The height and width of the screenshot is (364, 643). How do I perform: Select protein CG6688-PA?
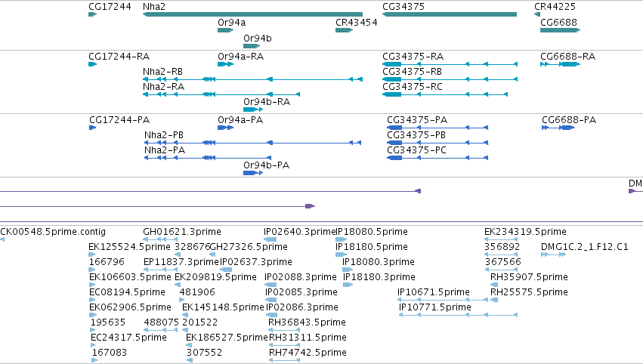pos(569,120)
